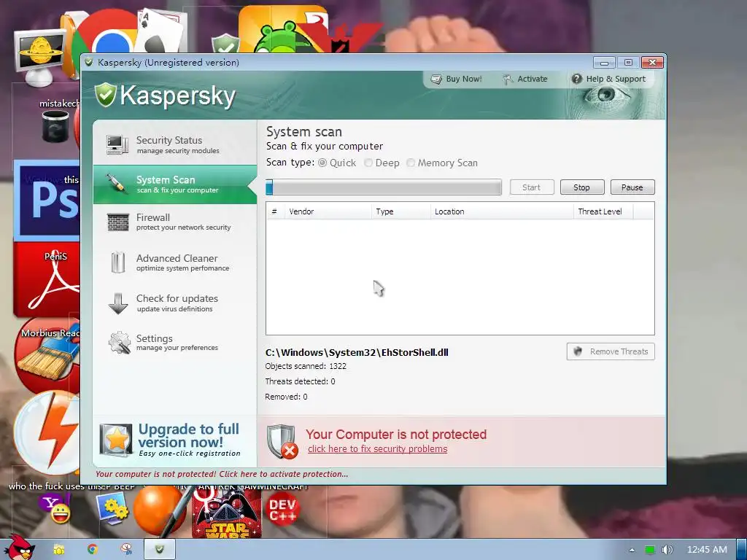Open the Adobe Acrobat desktop icon
The height and width of the screenshot is (560, 747).
47,280
